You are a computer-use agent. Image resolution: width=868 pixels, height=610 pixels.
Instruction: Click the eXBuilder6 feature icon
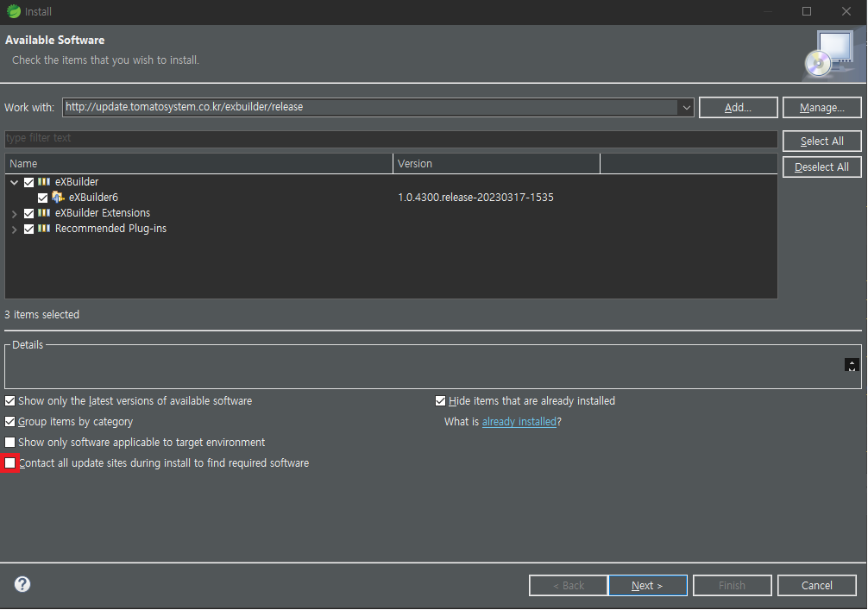pos(58,197)
